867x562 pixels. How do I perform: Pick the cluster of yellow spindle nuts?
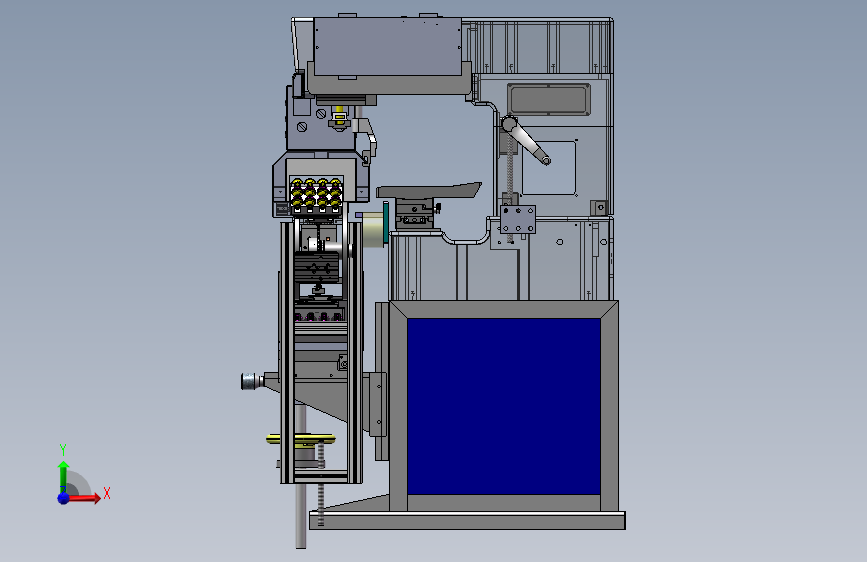tap(316, 192)
